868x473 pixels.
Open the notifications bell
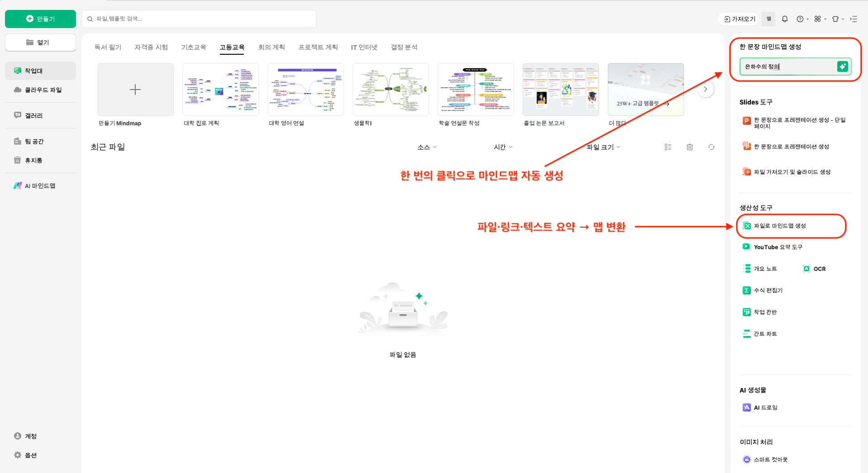[785, 19]
